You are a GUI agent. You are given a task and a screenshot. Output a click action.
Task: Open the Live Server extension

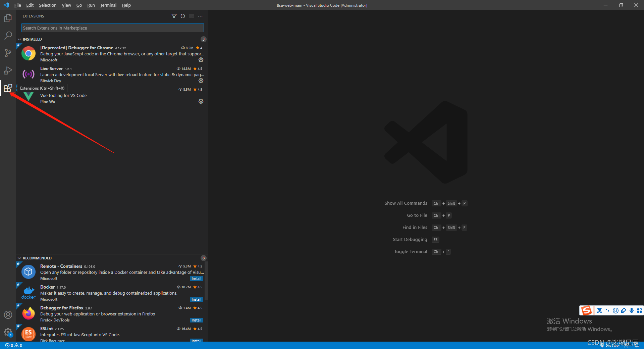point(112,74)
